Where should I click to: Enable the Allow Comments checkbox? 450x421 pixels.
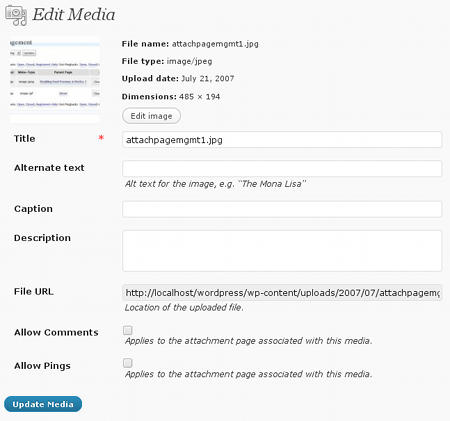[x=128, y=330]
